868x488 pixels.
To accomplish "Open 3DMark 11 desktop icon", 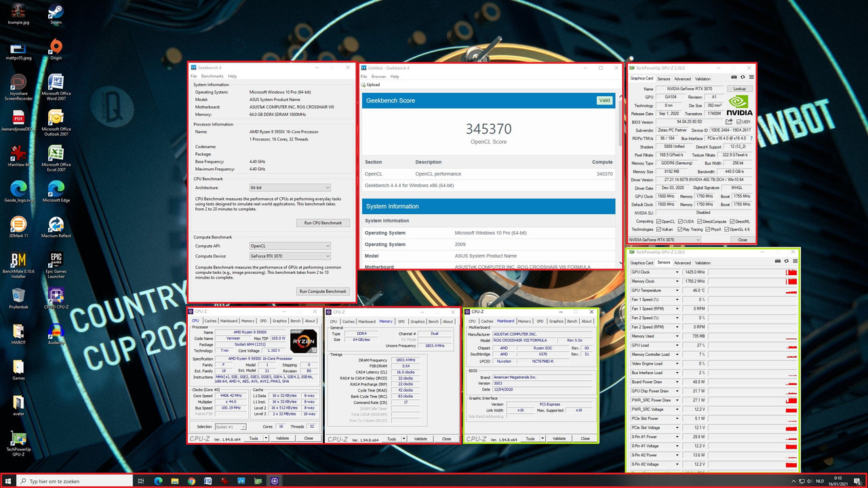I will pos(18,227).
